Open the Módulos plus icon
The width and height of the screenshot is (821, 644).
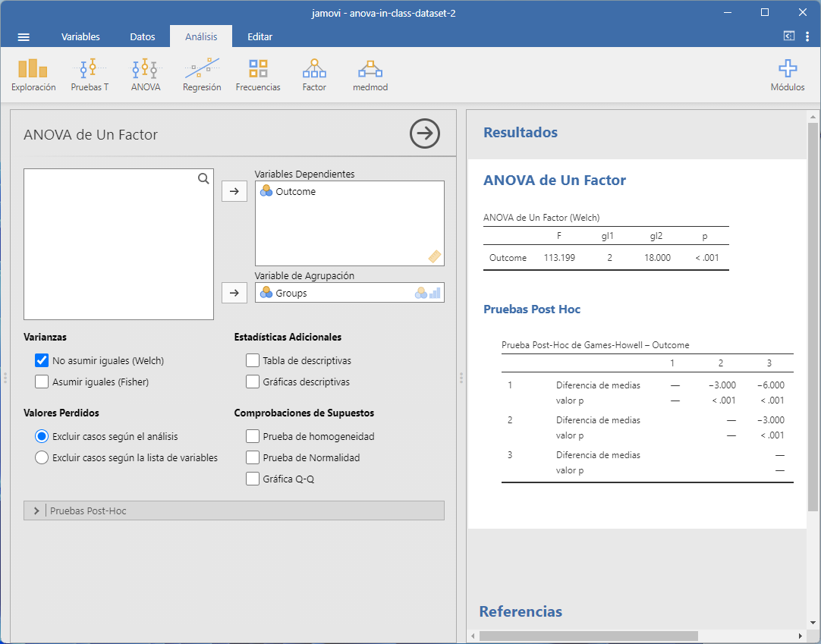click(x=788, y=75)
